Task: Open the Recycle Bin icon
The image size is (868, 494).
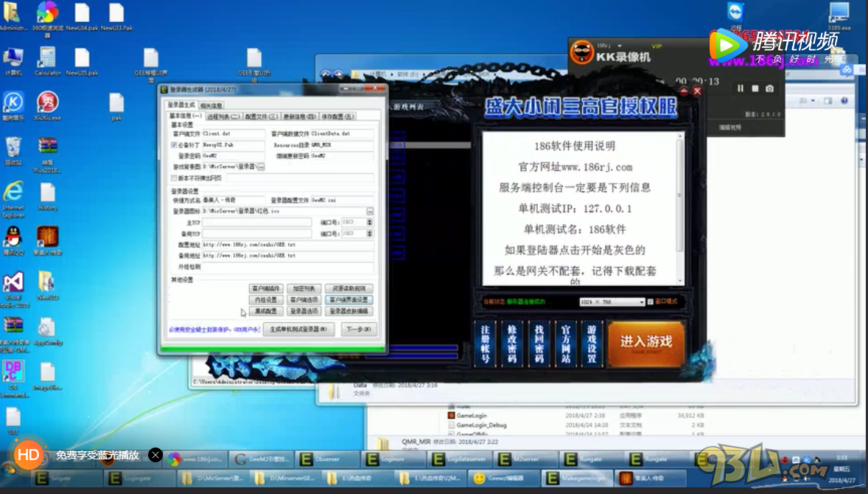Action: [x=13, y=150]
